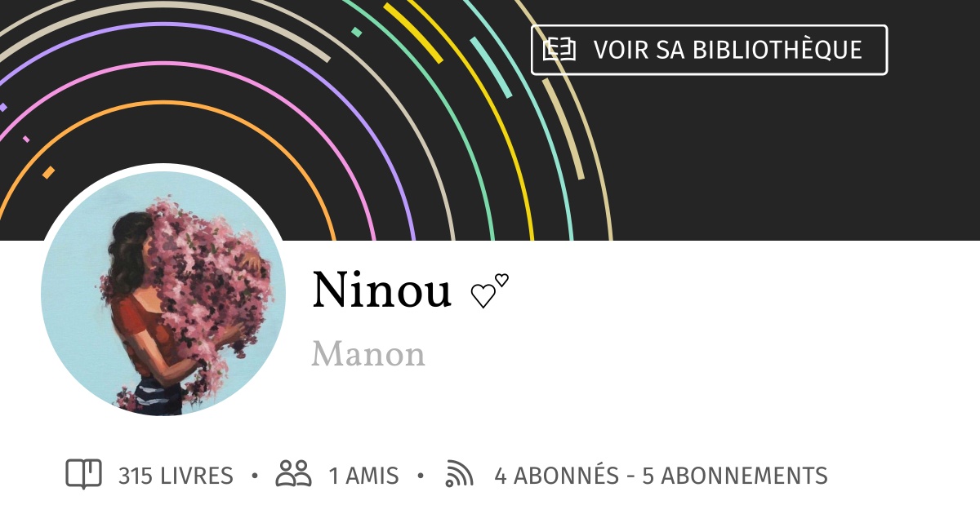Click the RSS feed subscribers icon
The width and height of the screenshot is (980, 514).
459,474
